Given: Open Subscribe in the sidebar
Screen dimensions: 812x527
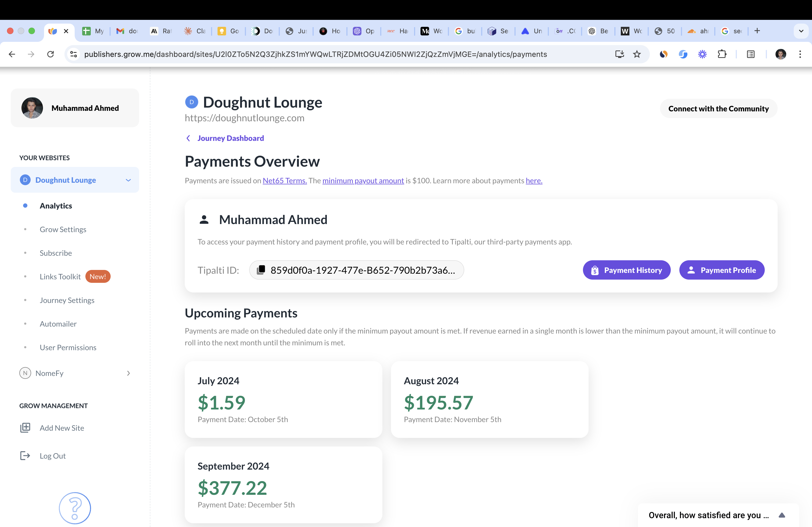Looking at the screenshot, I should (x=56, y=253).
